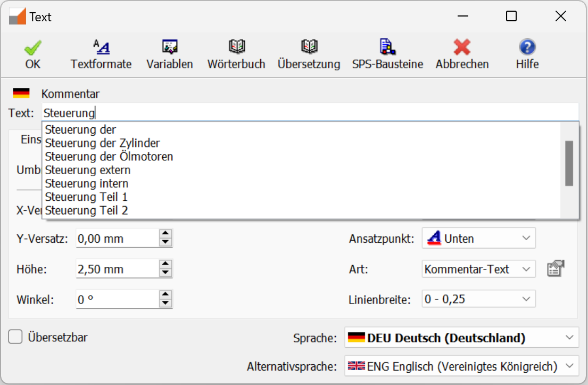The image size is (588, 385).
Task: Increase the Höhe value with up arrow
Action: click(166, 265)
